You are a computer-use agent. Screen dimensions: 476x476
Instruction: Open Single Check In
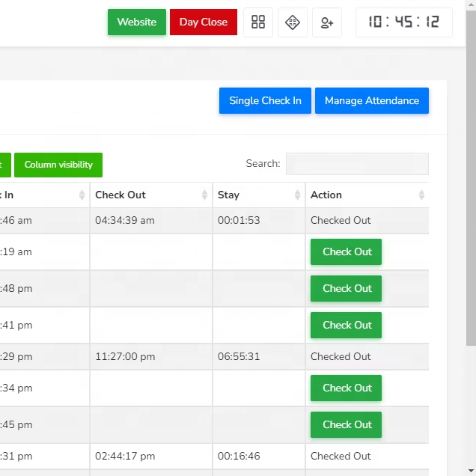coord(265,101)
